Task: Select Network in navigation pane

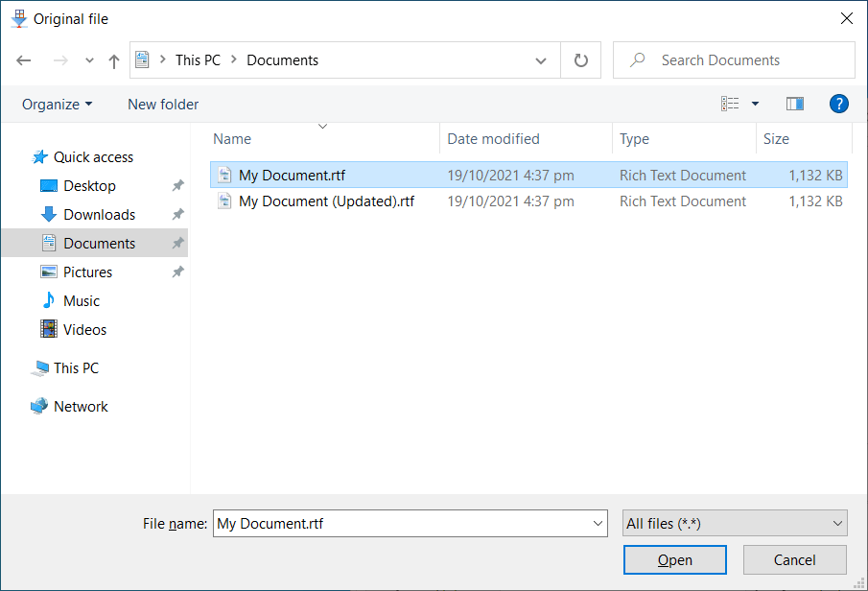Action: click(70, 407)
